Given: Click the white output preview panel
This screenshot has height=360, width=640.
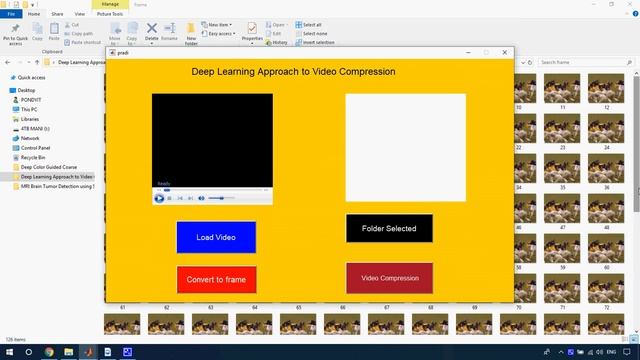Looking at the screenshot, I should [x=405, y=147].
